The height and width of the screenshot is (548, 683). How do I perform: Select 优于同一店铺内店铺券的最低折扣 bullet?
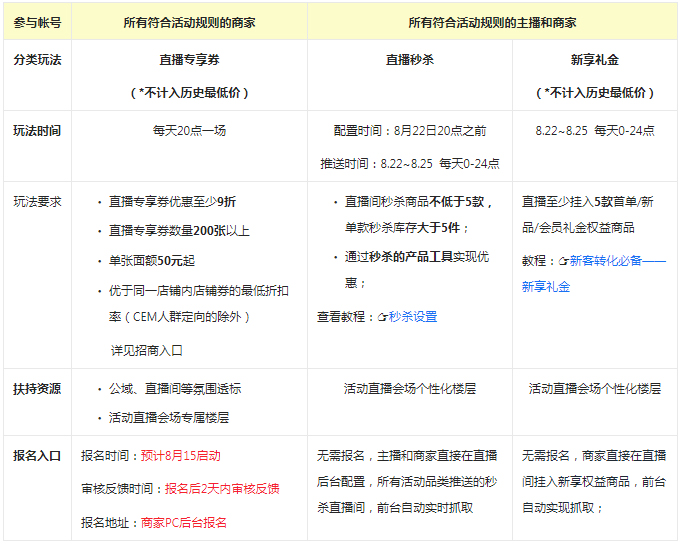coord(199,291)
